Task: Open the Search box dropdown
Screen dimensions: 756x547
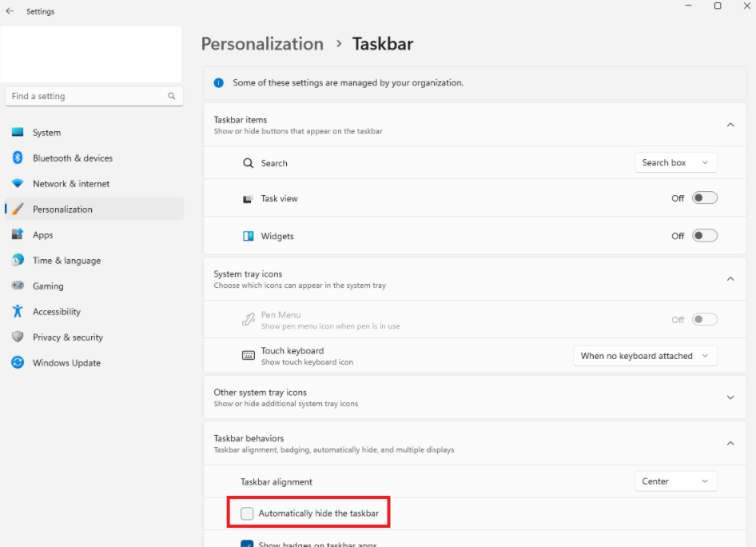Action: [x=675, y=162]
